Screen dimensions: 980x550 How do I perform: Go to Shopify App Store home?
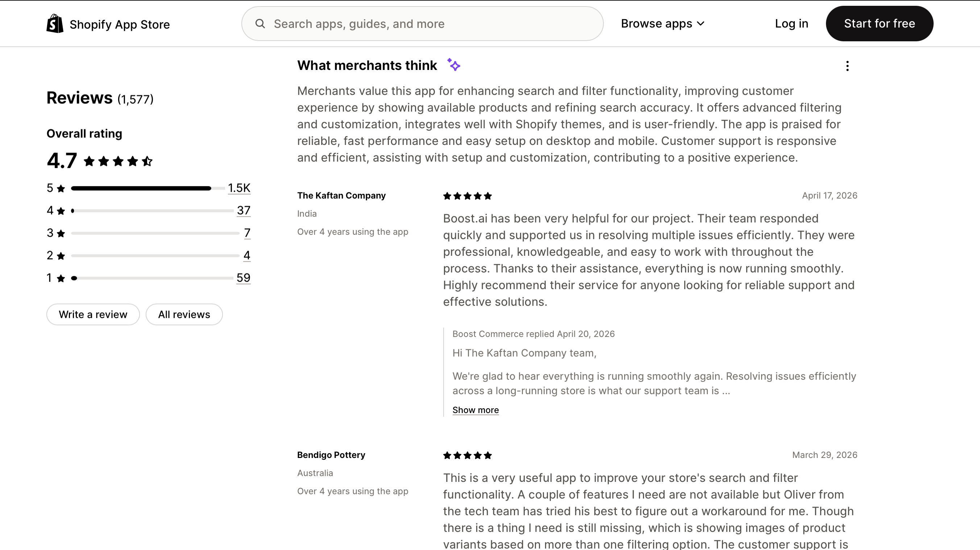click(120, 24)
